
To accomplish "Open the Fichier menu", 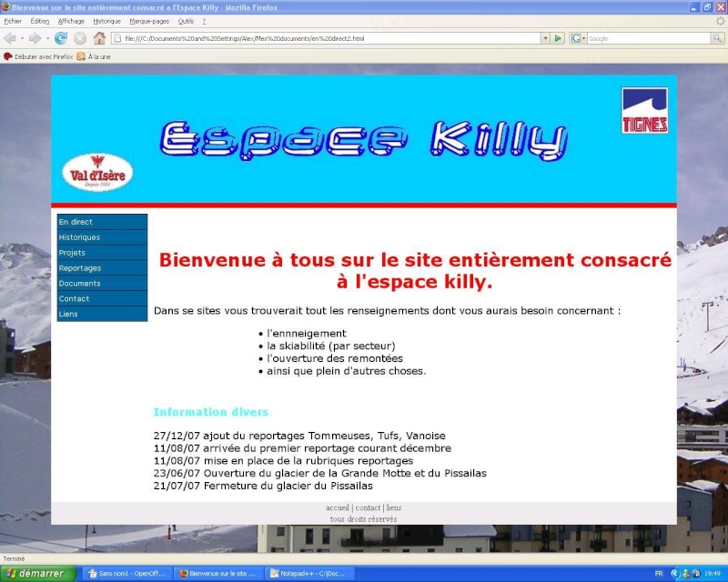I will [13, 21].
